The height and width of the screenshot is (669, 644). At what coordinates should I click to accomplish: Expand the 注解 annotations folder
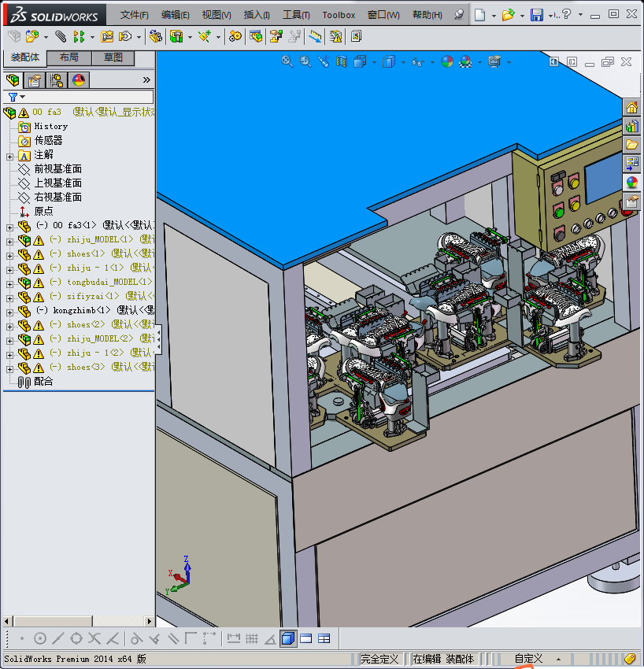(9, 157)
